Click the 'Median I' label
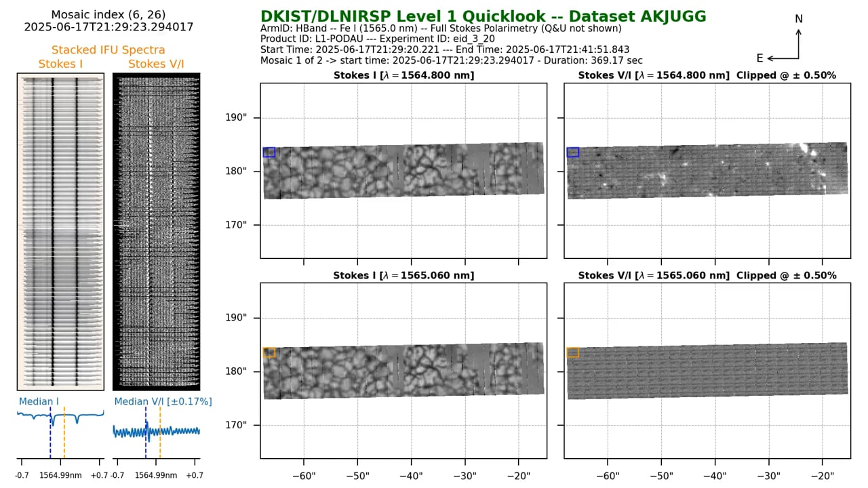This screenshot has height=488, width=868. (x=39, y=401)
